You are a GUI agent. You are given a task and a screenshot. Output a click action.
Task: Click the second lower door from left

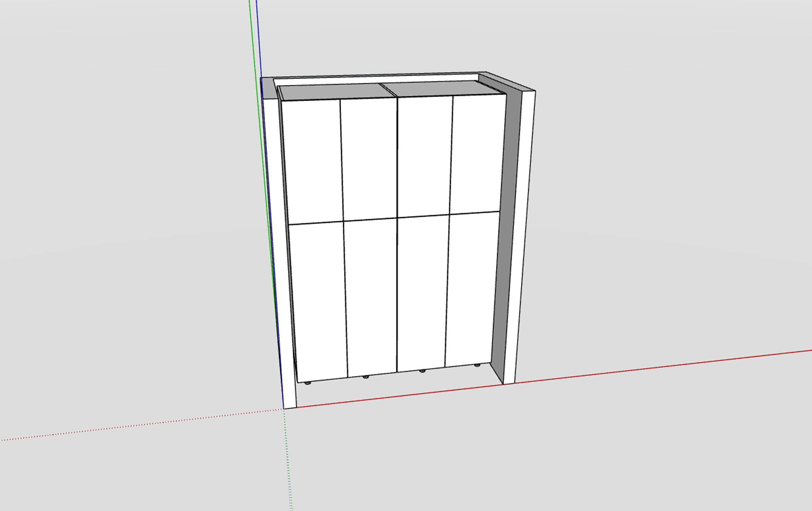(x=371, y=296)
